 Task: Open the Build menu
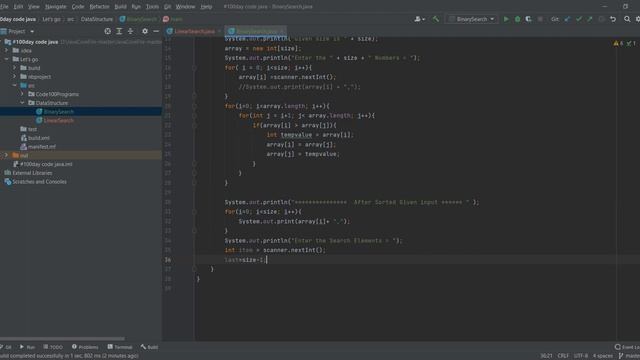[x=120, y=7]
